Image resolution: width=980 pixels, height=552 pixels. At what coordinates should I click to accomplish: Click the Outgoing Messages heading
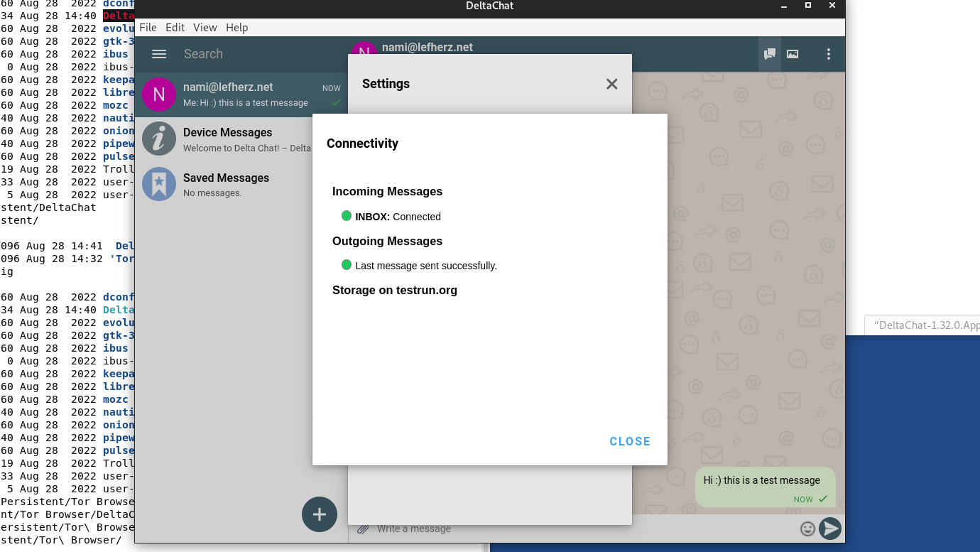coord(387,241)
